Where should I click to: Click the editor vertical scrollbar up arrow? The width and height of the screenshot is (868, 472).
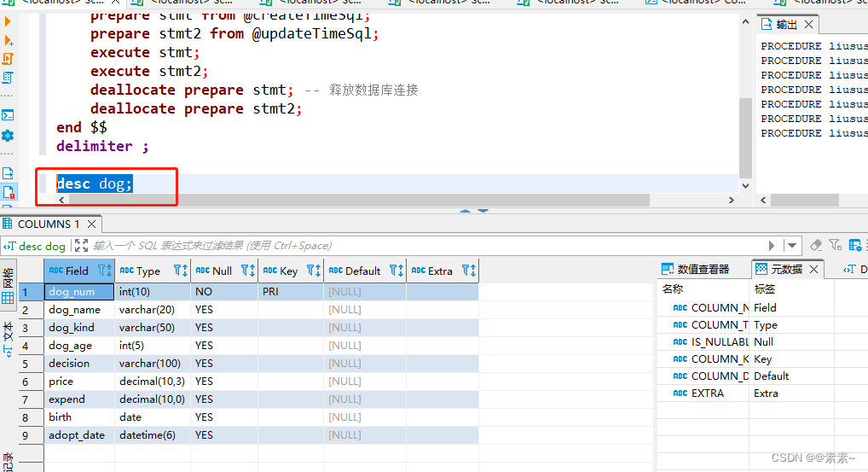tap(745, 21)
